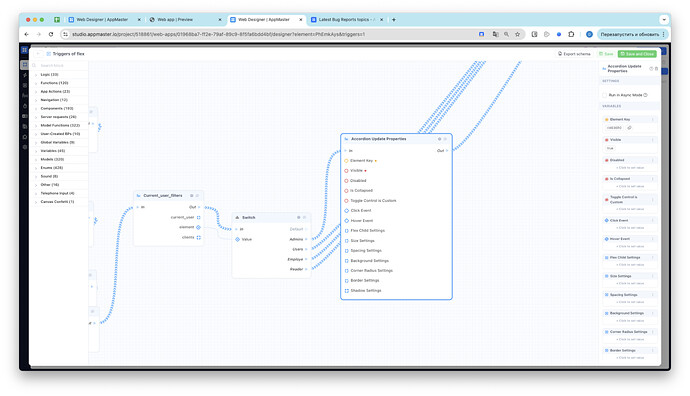The image size is (690, 396).
Task: Click the Element Key orange type indicator in Variables
Action: point(607,120)
